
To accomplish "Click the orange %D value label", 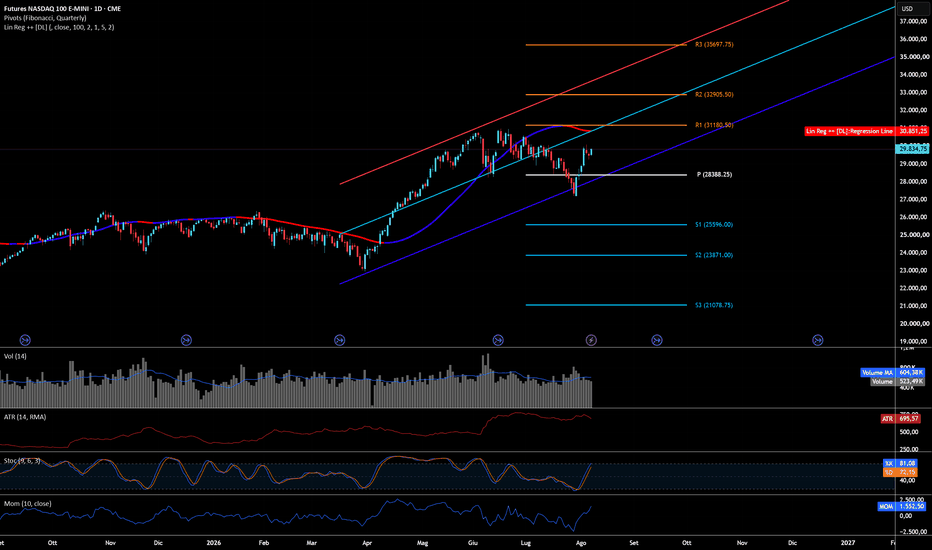I will 900,472.
